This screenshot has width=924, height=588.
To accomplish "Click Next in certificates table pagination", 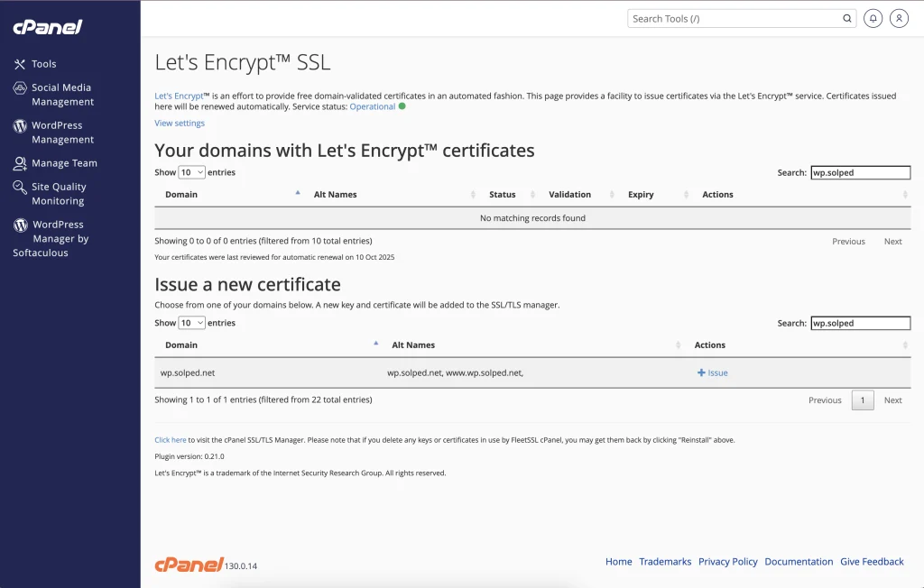I will pos(892,242).
